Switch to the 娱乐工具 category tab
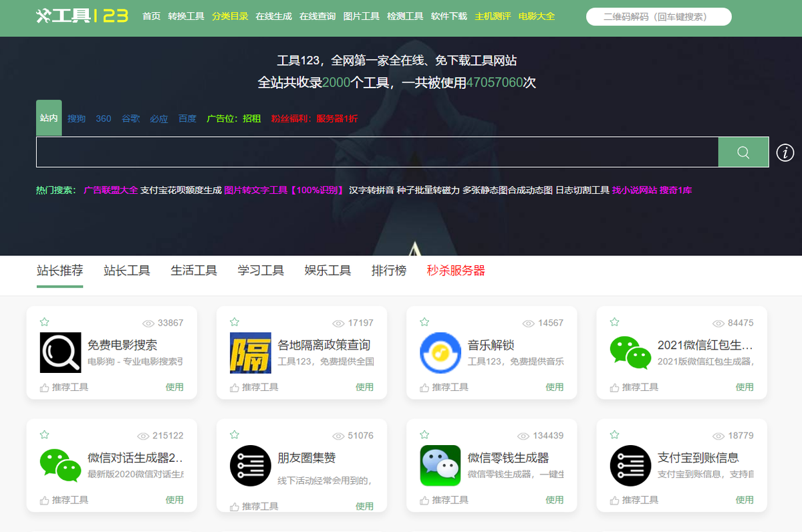This screenshot has width=802, height=532. click(328, 271)
